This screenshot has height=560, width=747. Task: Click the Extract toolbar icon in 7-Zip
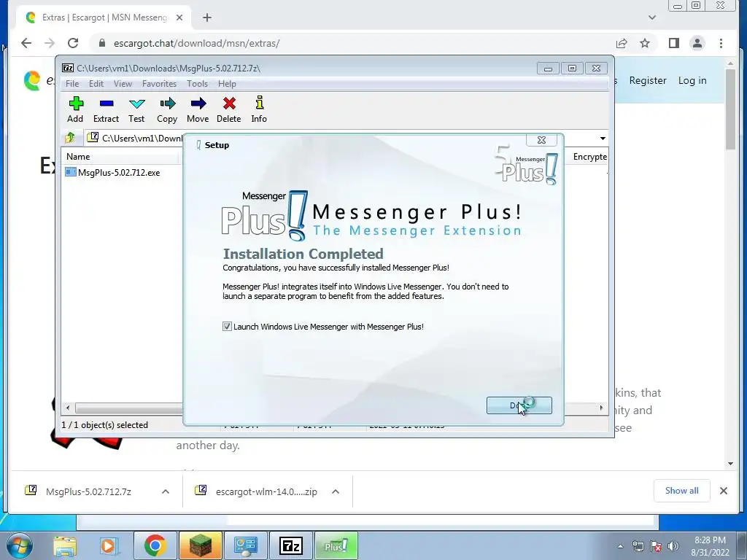click(106, 109)
